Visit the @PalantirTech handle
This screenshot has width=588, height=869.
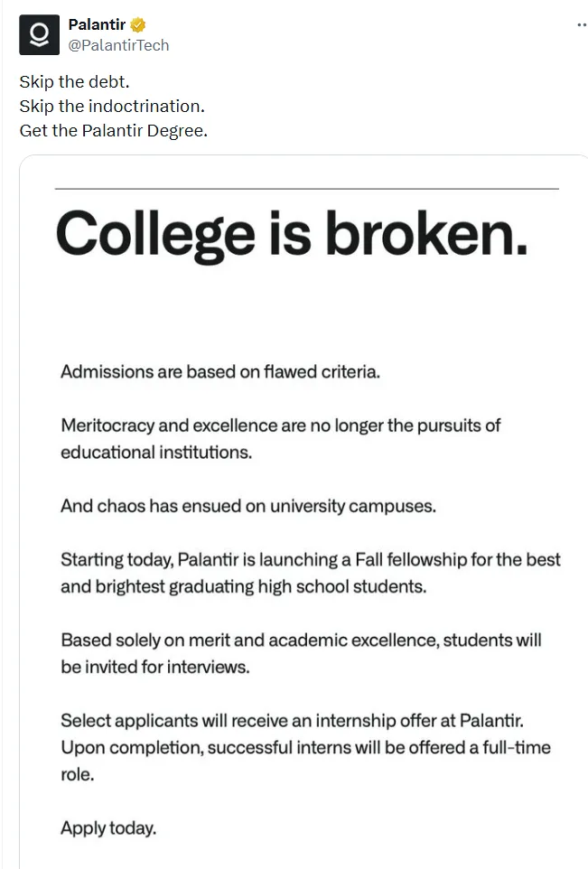point(118,45)
